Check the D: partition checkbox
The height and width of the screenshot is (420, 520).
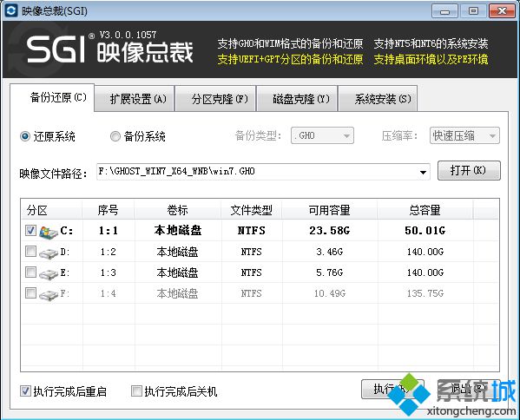pos(31,252)
